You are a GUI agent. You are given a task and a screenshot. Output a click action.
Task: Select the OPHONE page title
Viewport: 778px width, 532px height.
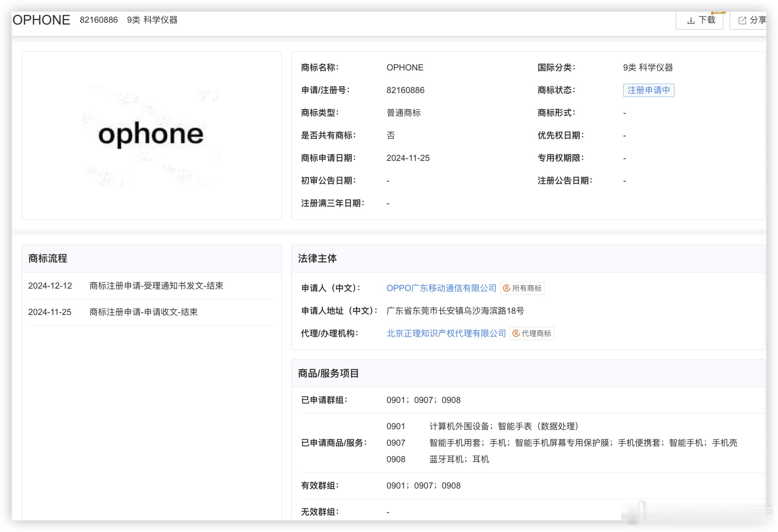click(41, 20)
